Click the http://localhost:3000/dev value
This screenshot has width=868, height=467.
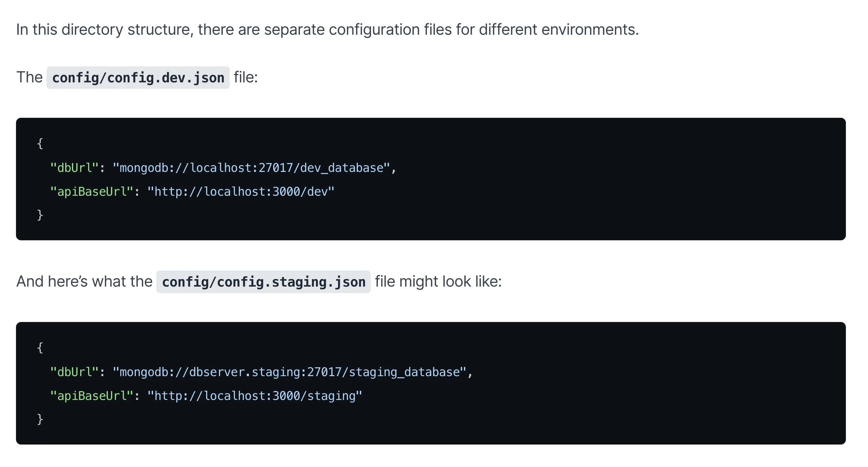(241, 192)
